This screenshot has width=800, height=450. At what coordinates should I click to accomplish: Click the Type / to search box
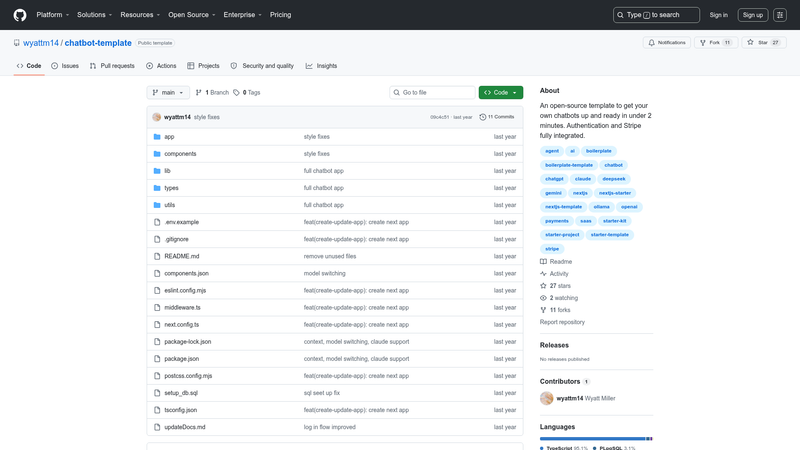[x=656, y=15]
